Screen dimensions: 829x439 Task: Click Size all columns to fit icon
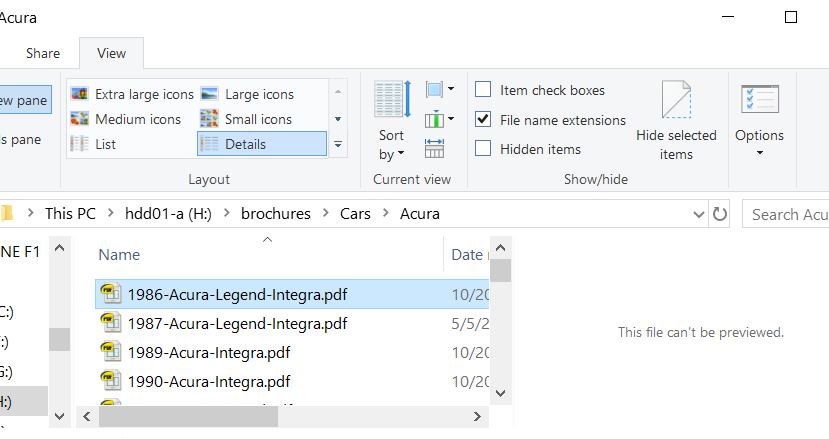pyautogui.click(x=435, y=149)
